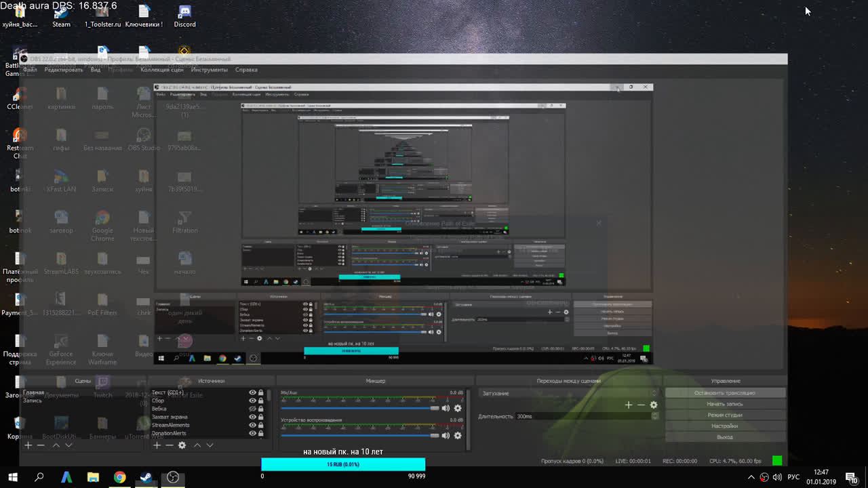This screenshot has height=488, width=868.
Task: Click Начать запись button
Action: (x=724, y=404)
